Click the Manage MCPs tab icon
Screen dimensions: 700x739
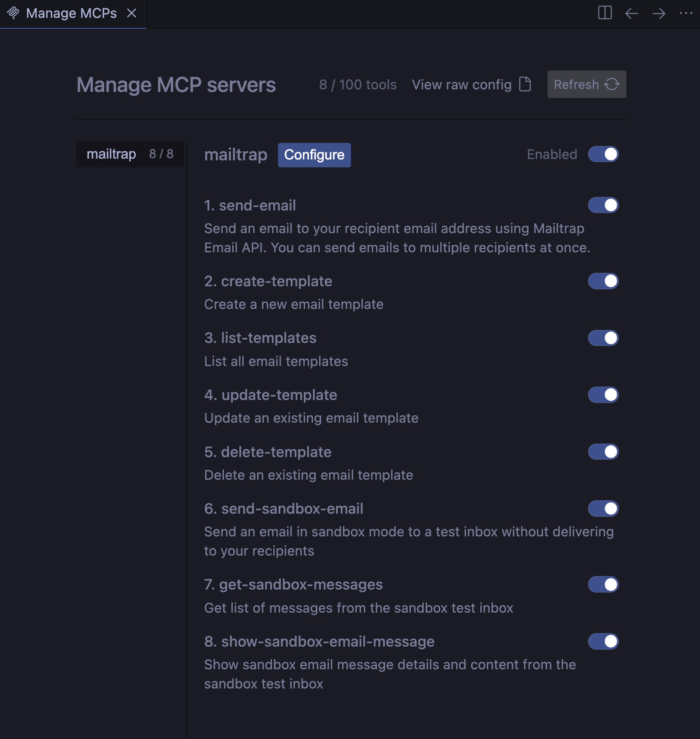click(13, 13)
